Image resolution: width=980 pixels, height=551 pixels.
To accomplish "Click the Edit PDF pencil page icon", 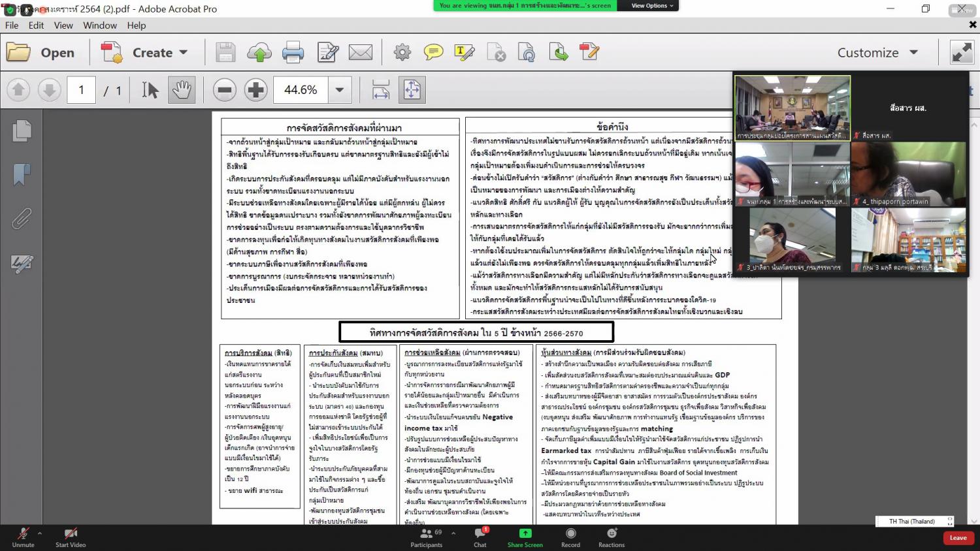I will [x=589, y=52].
